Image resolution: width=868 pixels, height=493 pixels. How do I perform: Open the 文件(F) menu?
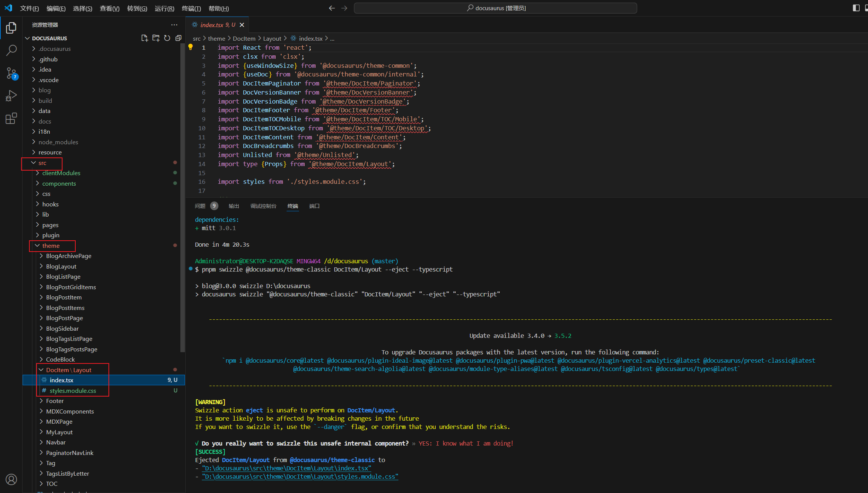(29, 8)
